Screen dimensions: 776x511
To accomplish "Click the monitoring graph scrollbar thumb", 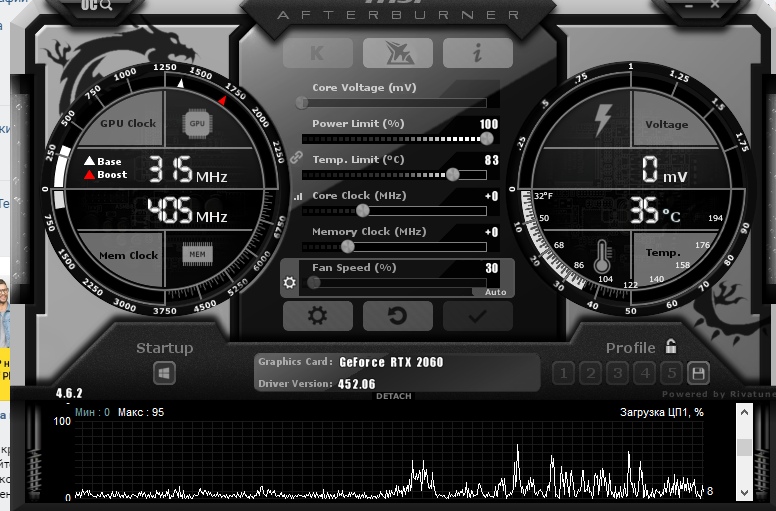I will (x=744, y=447).
